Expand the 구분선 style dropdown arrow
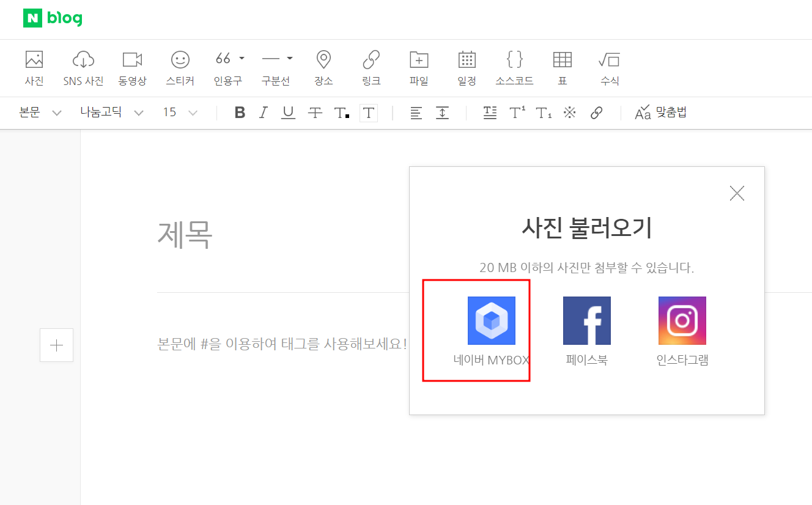 290,59
